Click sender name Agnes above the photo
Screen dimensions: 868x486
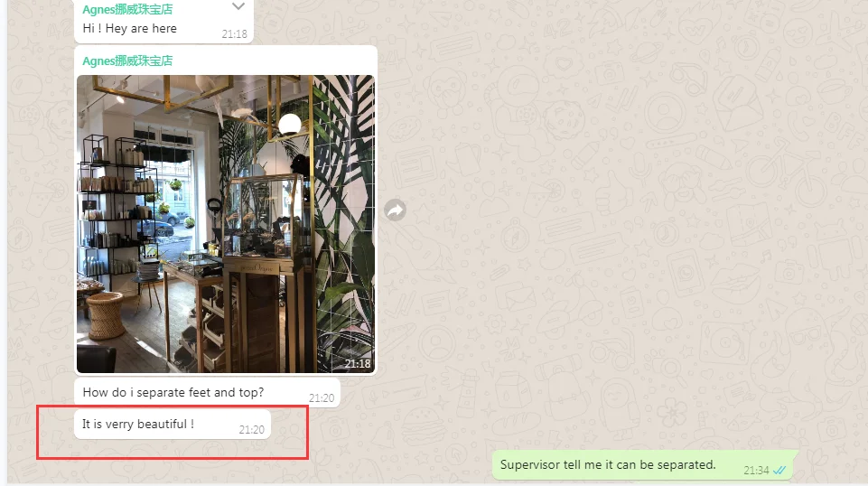(x=127, y=61)
